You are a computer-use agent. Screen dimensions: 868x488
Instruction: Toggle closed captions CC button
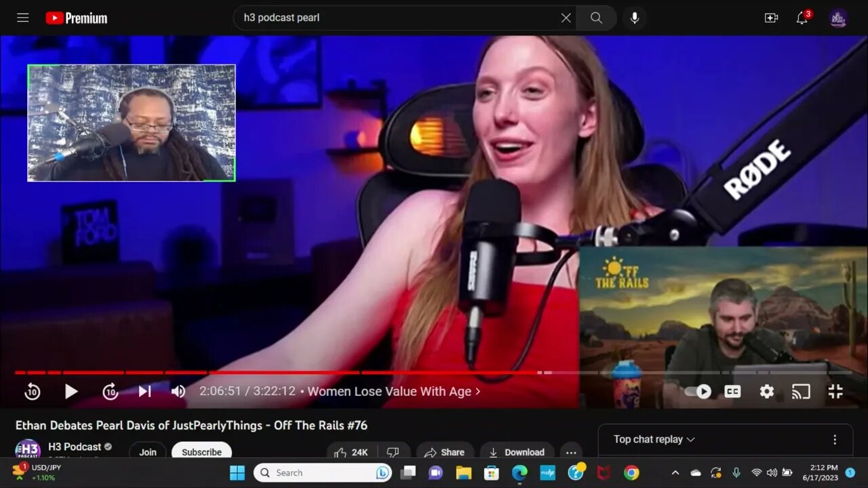(x=732, y=391)
